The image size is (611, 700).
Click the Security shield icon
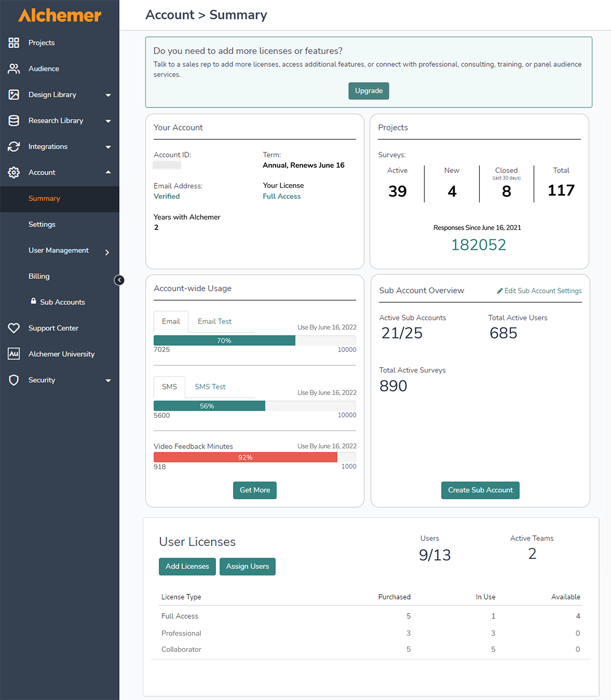(x=14, y=380)
